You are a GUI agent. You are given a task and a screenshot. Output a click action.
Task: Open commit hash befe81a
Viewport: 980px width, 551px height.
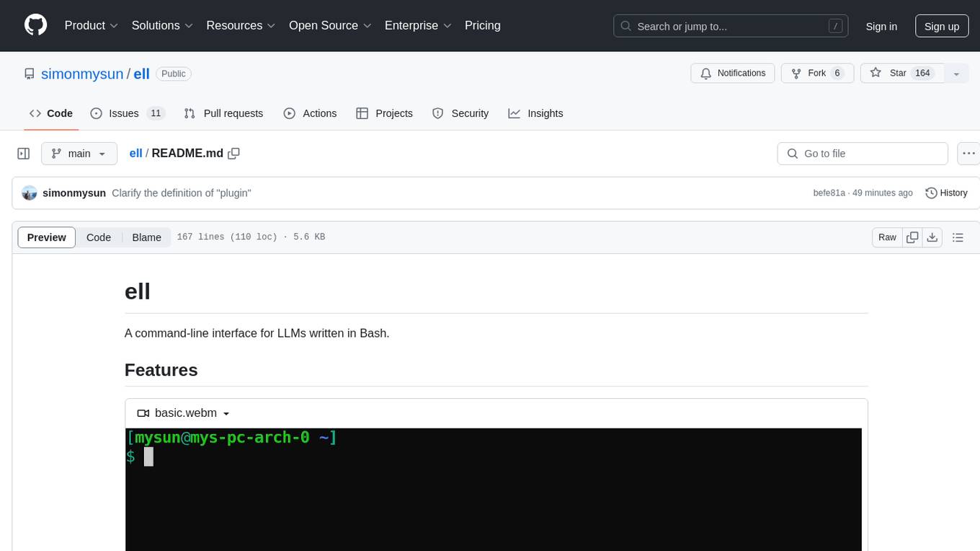click(x=829, y=193)
